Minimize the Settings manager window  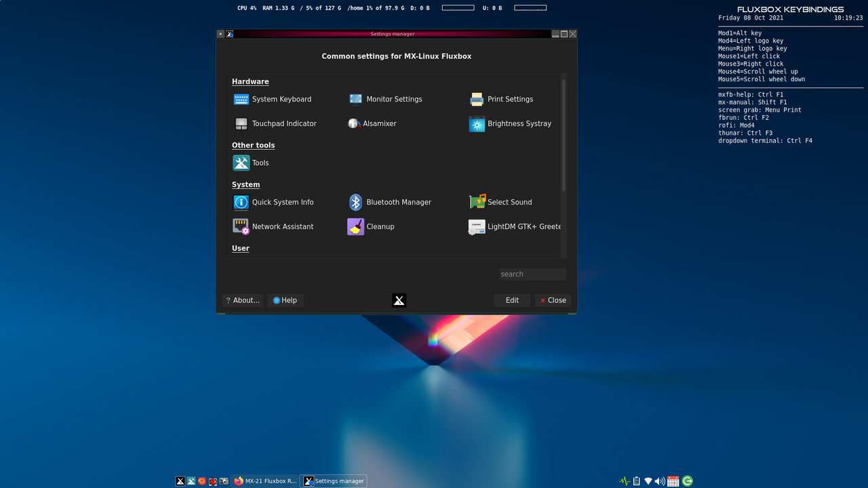coord(556,34)
